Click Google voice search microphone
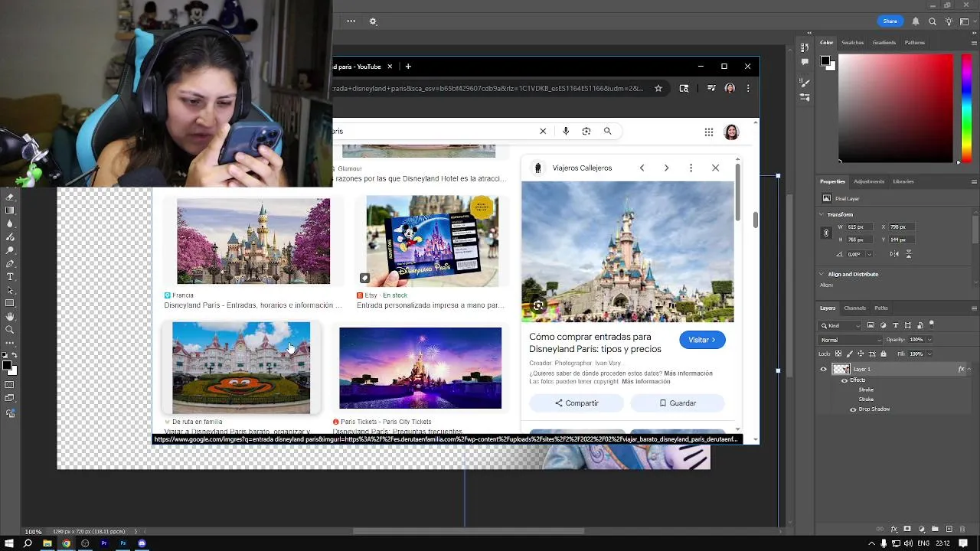Screen dimensions: 980x551 tap(566, 131)
